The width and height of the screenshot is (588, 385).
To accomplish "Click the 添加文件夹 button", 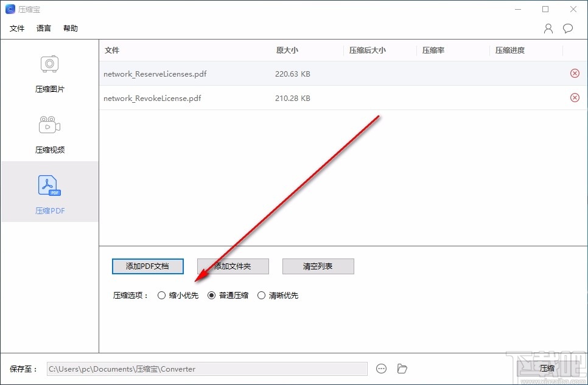I will 233,266.
